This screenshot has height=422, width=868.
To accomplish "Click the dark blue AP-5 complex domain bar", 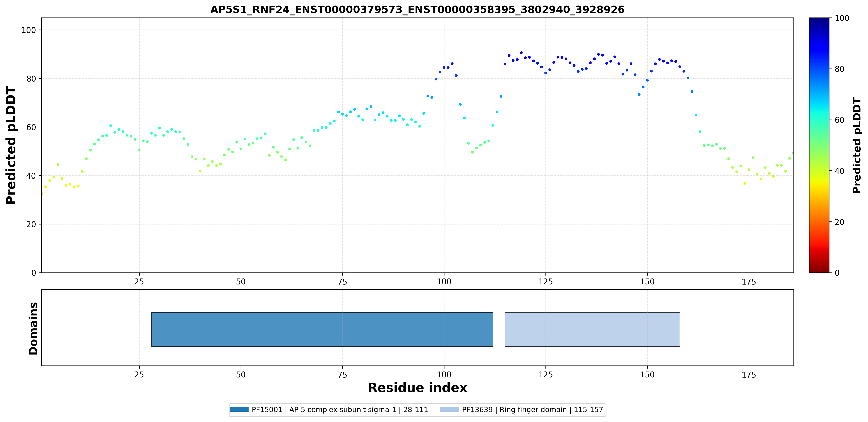I will [322, 329].
